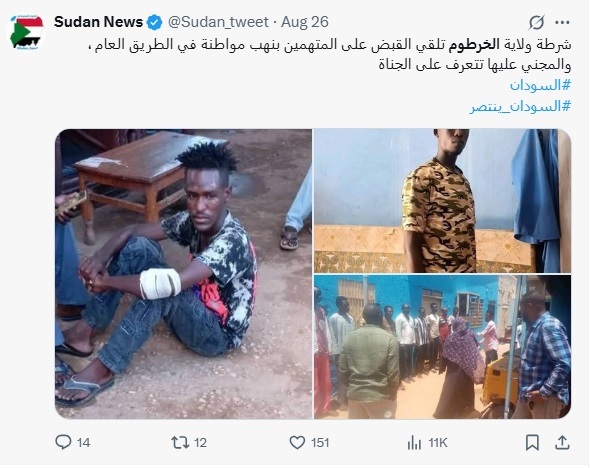Screen dimensions: 591x468
Task: Open the share arrow icon
Action: 562,442
